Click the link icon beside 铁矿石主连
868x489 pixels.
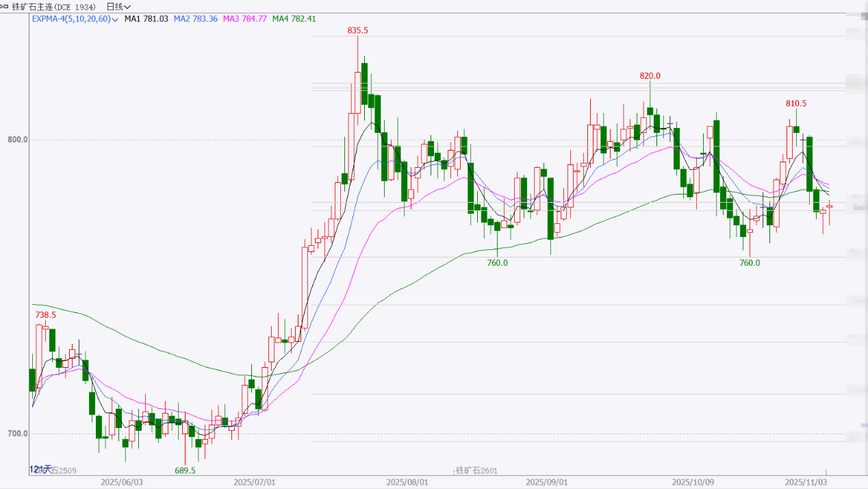(x=6, y=6)
